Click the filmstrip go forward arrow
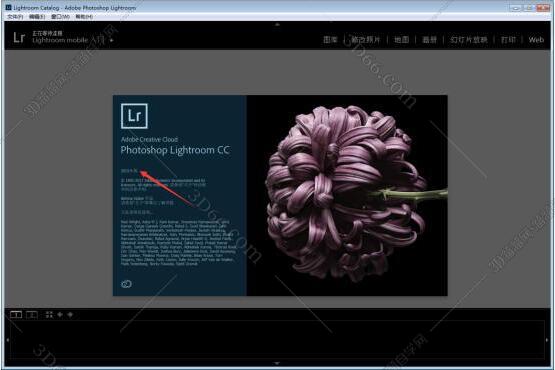The width and height of the screenshot is (555, 370). tap(70, 314)
